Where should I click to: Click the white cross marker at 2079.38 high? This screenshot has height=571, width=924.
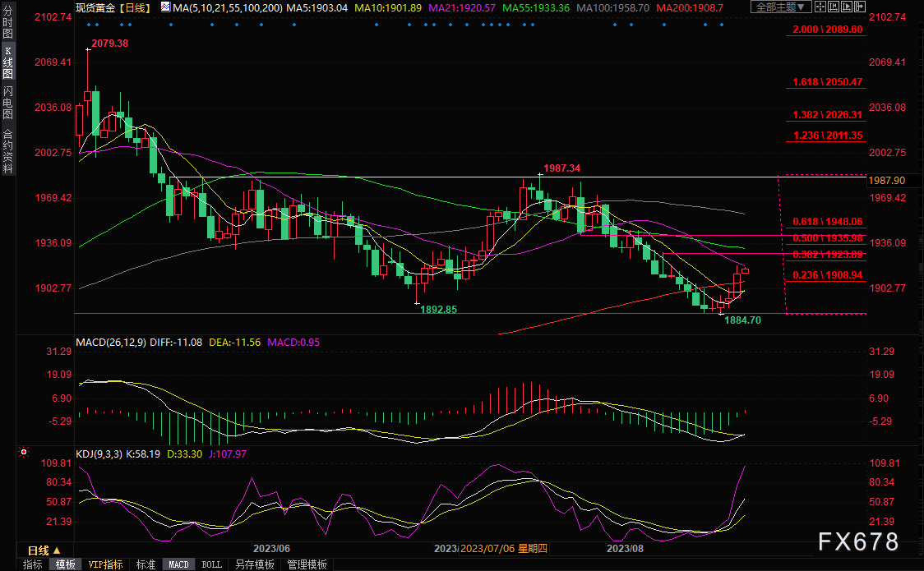click(88, 50)
